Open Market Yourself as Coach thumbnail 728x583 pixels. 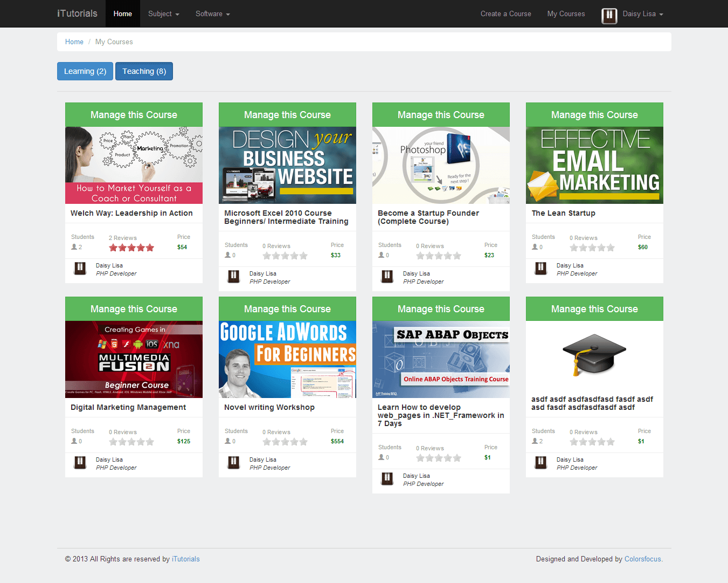pyautogui.click(x=134, y=165)
